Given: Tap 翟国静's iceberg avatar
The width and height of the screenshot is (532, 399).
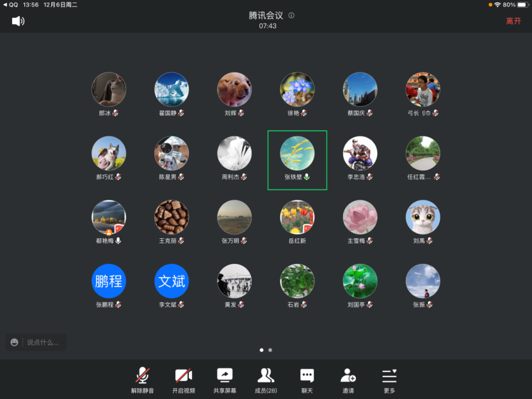Looking at the screenshot, I should 172,89.
